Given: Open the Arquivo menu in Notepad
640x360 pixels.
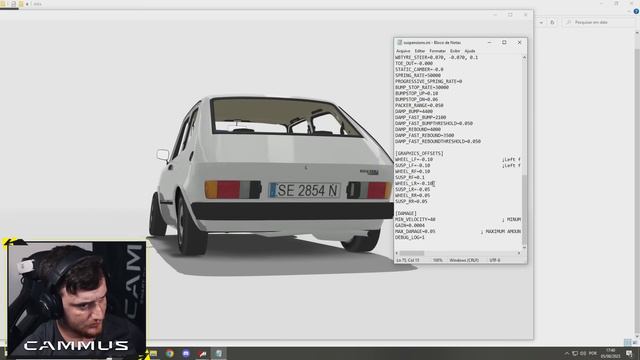Looking at the screenshot, I should [x=403, y=51].
